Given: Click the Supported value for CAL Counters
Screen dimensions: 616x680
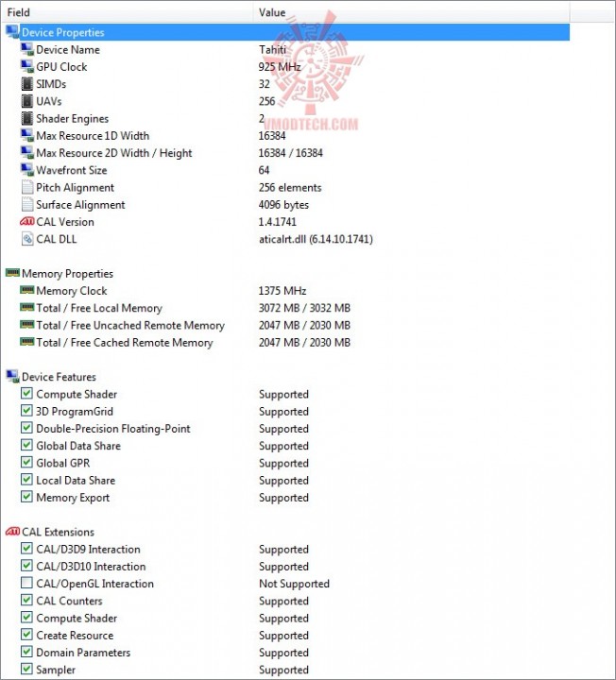Looking at the screenshot, I should coord(283,601).
